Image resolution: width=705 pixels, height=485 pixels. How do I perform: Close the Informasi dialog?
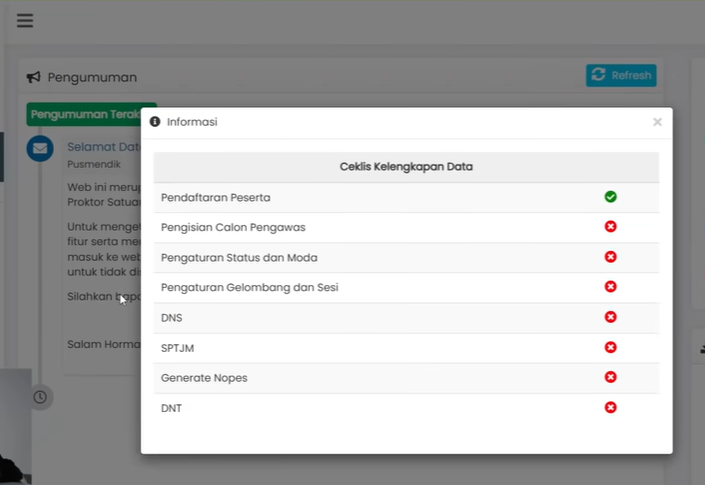point(657,122)
